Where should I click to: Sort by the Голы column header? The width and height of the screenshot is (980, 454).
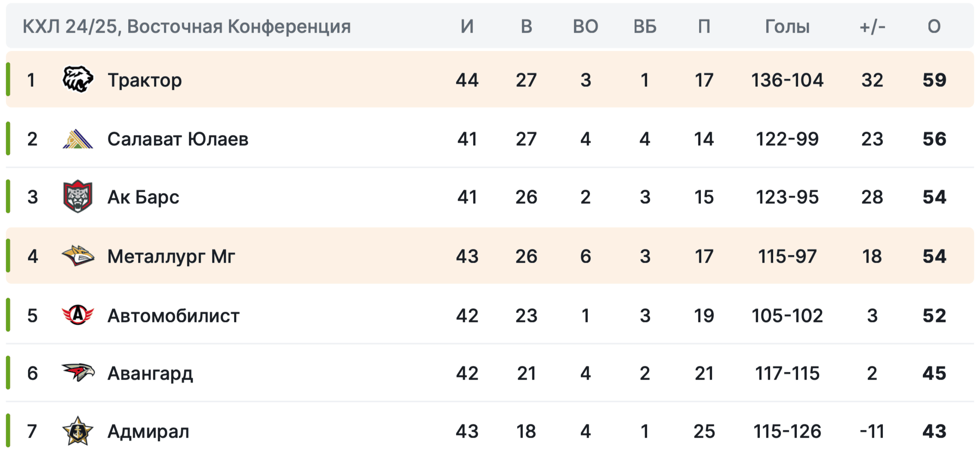point(787,27)
